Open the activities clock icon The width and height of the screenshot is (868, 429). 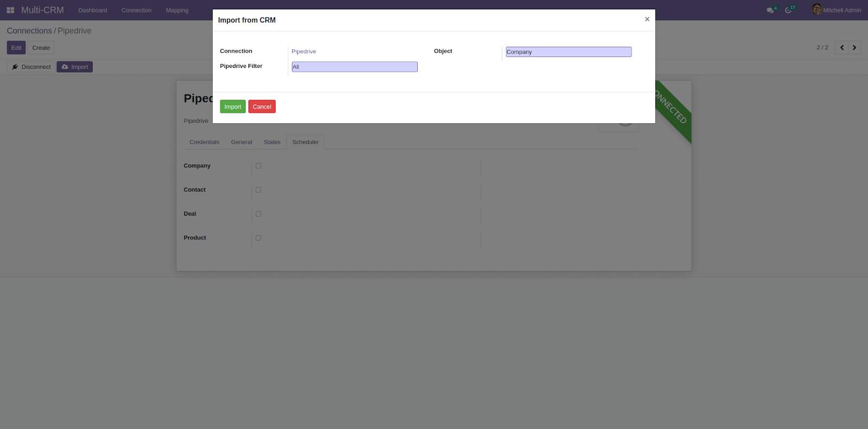coord(788,10)
